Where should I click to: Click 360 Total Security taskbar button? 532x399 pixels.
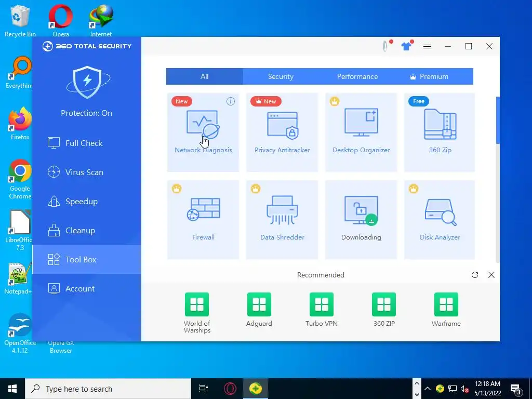click(x=256, y=389)
